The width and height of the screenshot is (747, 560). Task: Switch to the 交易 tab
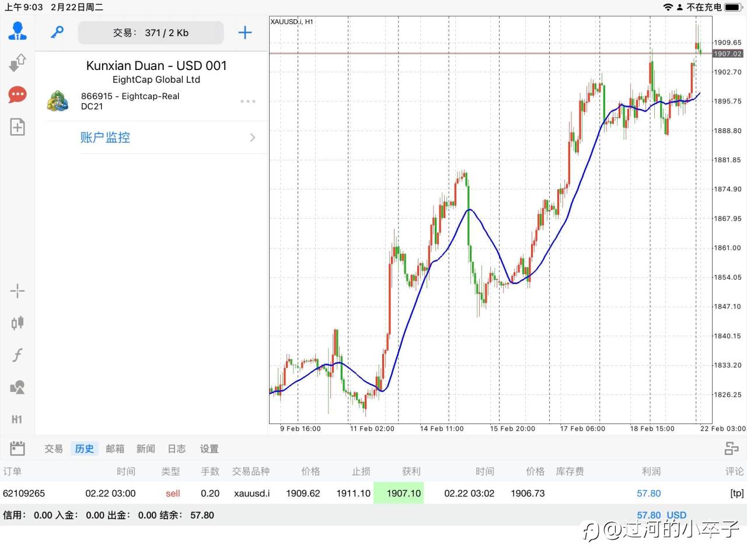tap(54, 449)
